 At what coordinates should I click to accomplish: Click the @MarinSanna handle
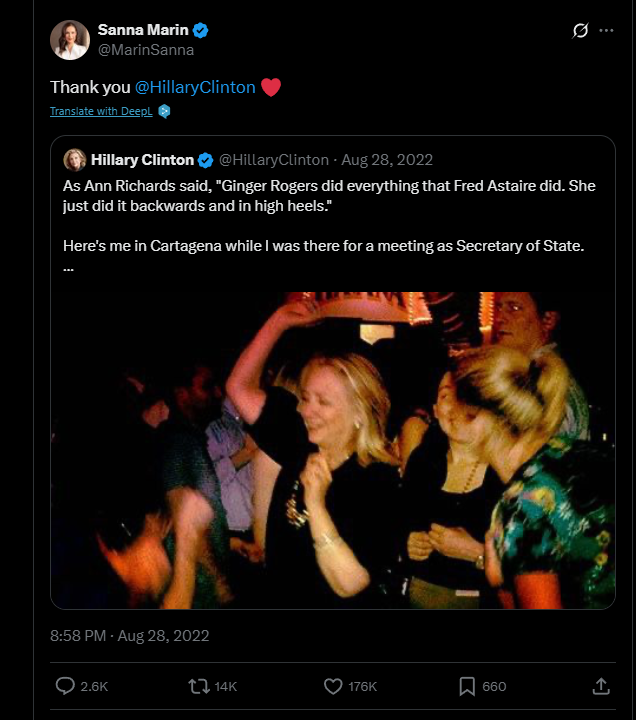pyautogui.click(x=145, y=49)
